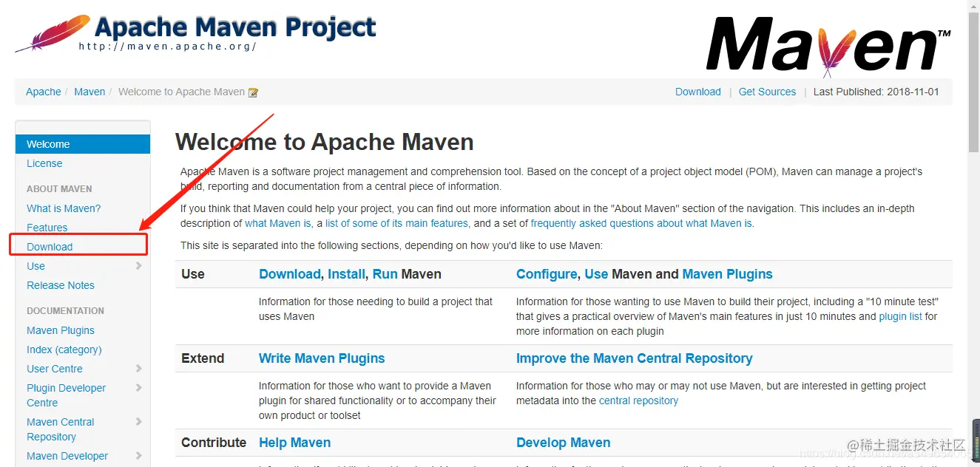Click Install heading link in Use row
This screenshot has height=467, width=980.
pos(347,274)
